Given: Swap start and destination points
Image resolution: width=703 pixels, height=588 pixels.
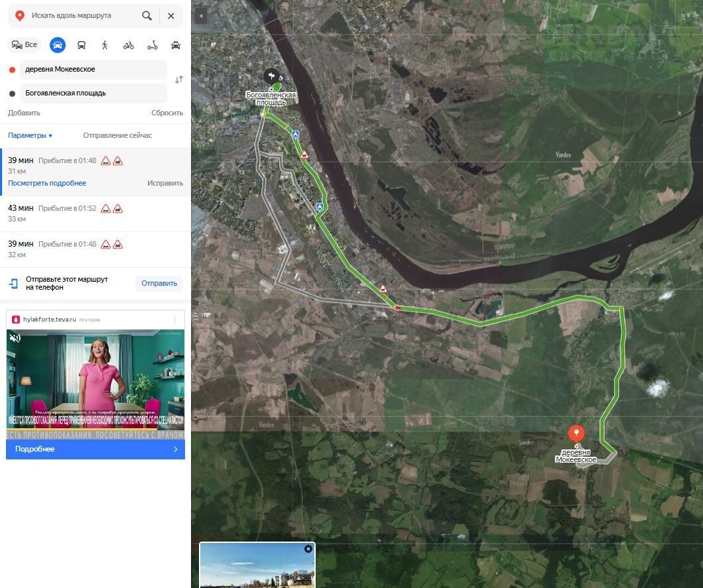Looking at the screenshot, I should (178, 80).
